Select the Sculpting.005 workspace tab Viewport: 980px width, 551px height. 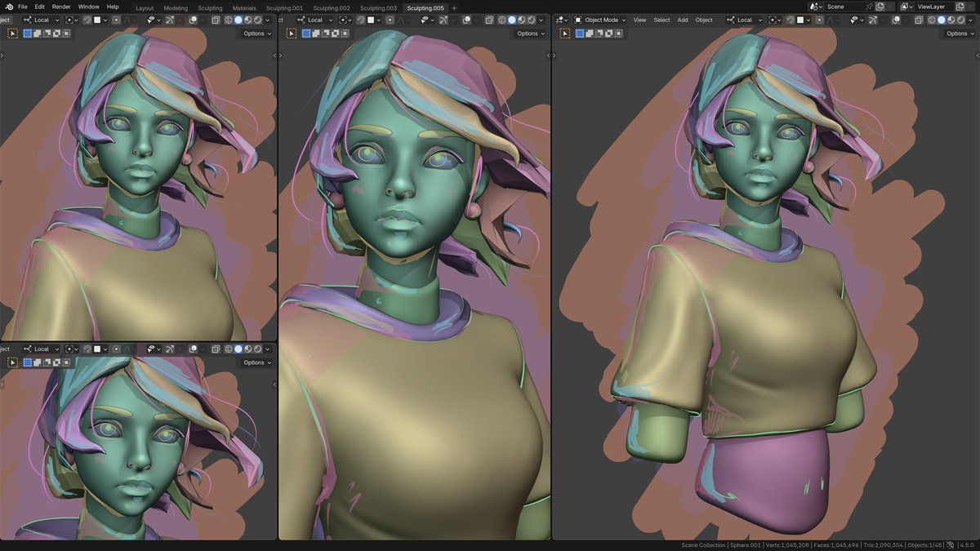(x=425, y=8)
